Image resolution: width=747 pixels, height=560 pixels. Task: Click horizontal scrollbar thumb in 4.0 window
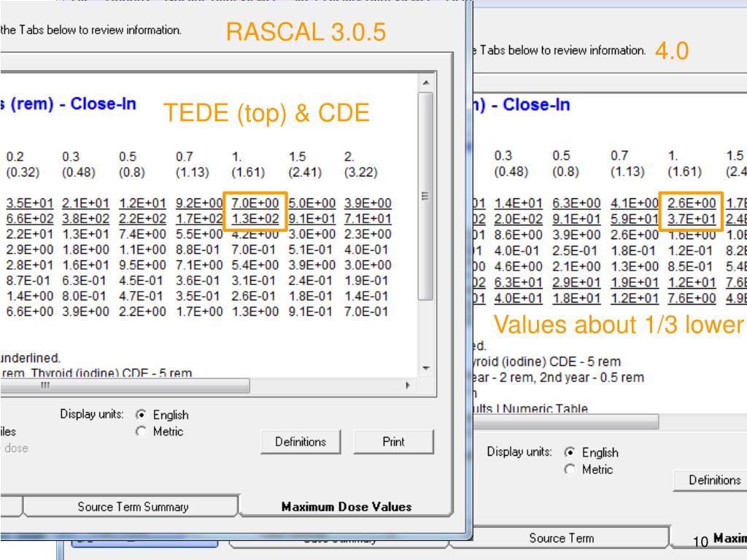(x=566, y=421)
